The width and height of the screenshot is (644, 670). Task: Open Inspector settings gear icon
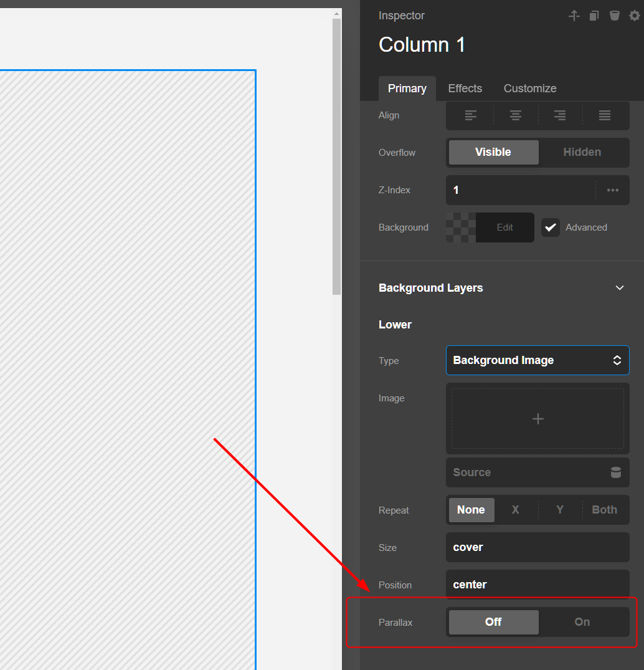click(x=634, y=16)
